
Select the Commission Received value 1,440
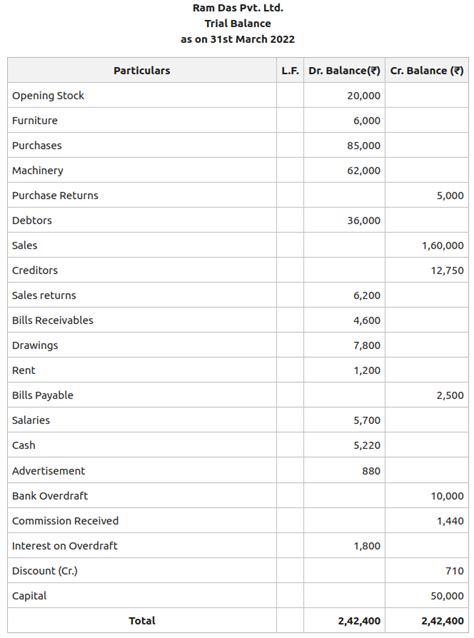(x=450, y=521)
